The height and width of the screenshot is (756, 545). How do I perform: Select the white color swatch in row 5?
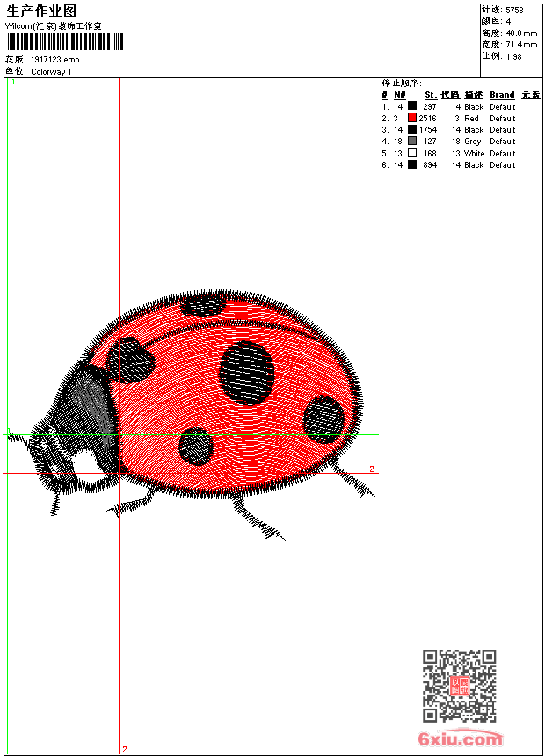tap(412, 153)
